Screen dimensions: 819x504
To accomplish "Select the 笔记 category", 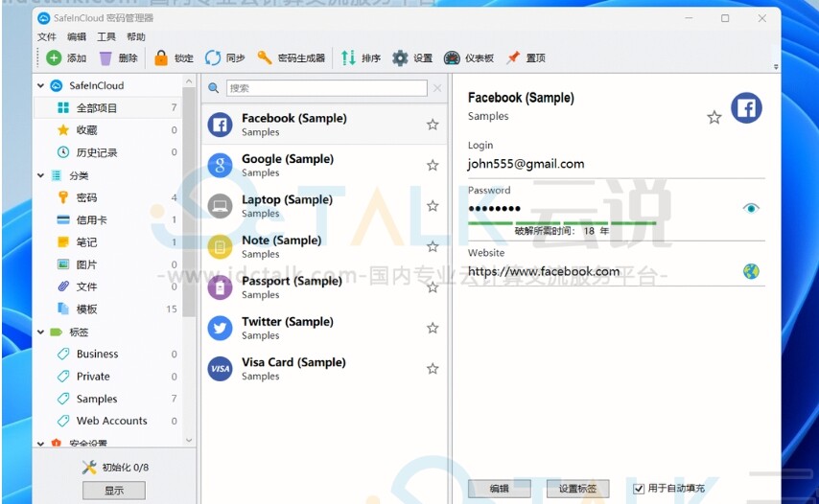I will pos(108,242).
